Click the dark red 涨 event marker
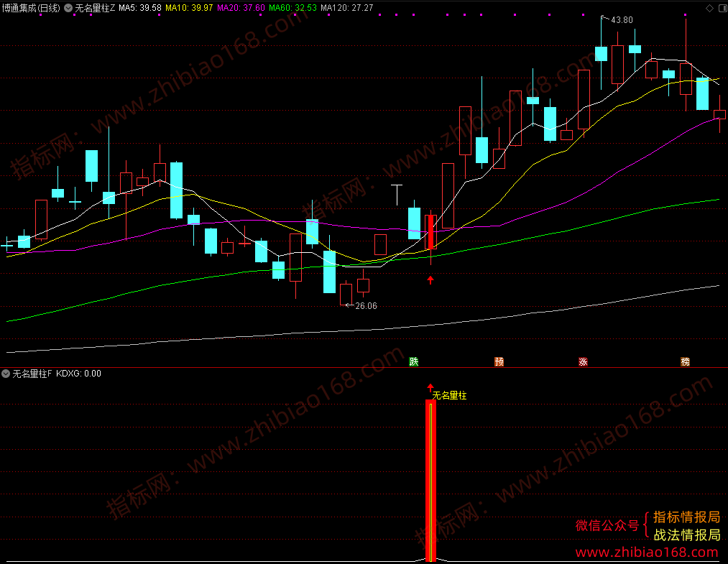The height and width of the screenshot is (564, 728). [583, 361]
